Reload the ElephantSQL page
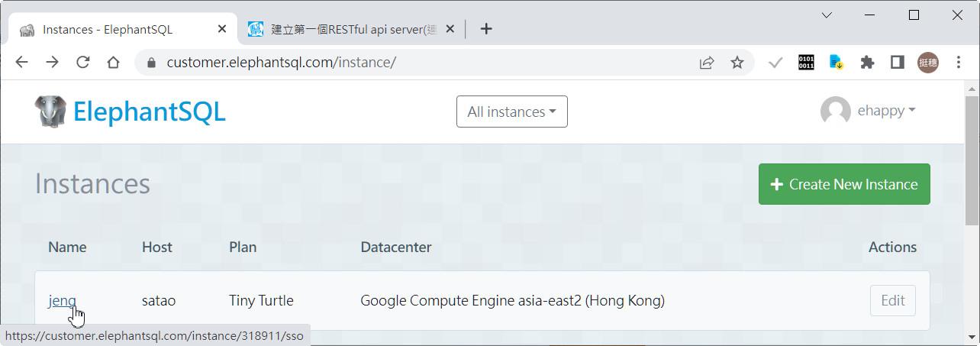 [82, 63]
